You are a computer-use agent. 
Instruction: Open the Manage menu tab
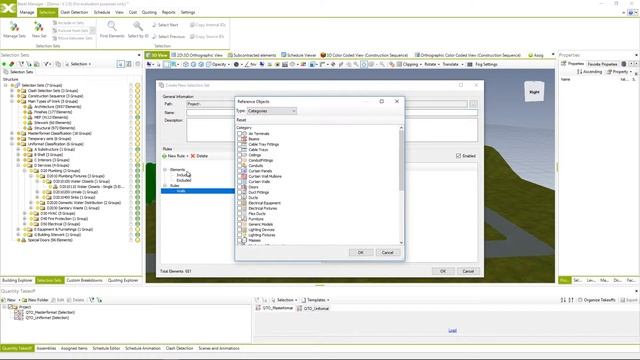tap(27, 13)
